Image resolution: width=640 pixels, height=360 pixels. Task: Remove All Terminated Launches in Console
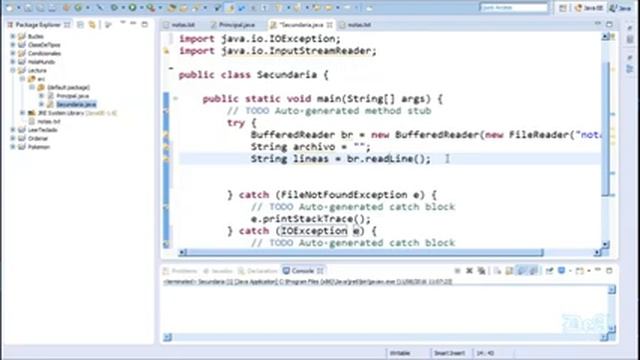[x=482, y=271]
